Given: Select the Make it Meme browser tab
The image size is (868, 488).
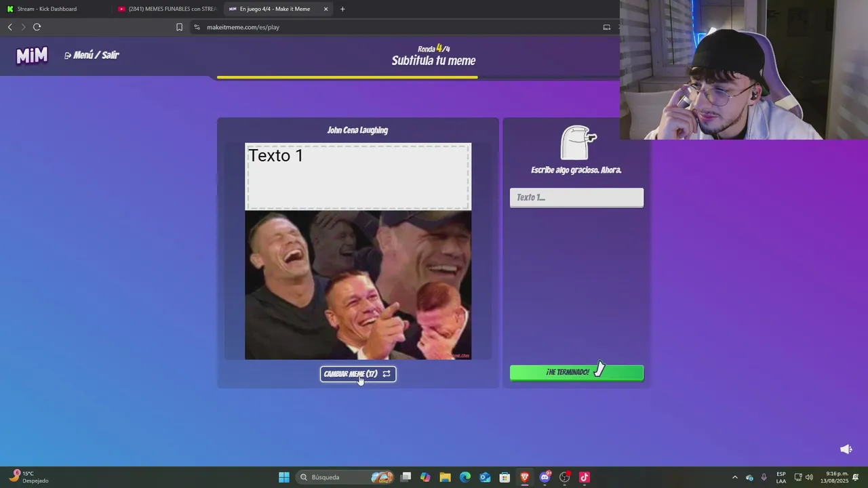Looking at the screenshot, I should point(275,9).
